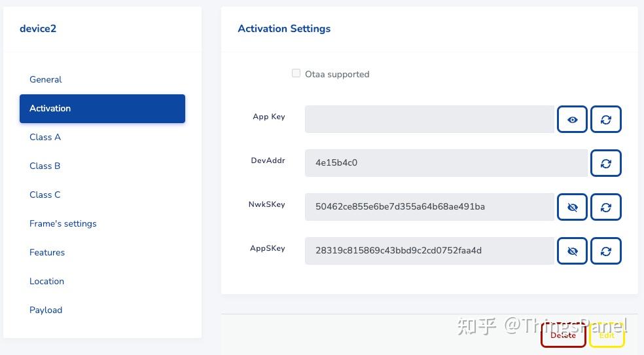The image size is (644, 355).
Task: Open the Location tab
Action: (46, 281)
